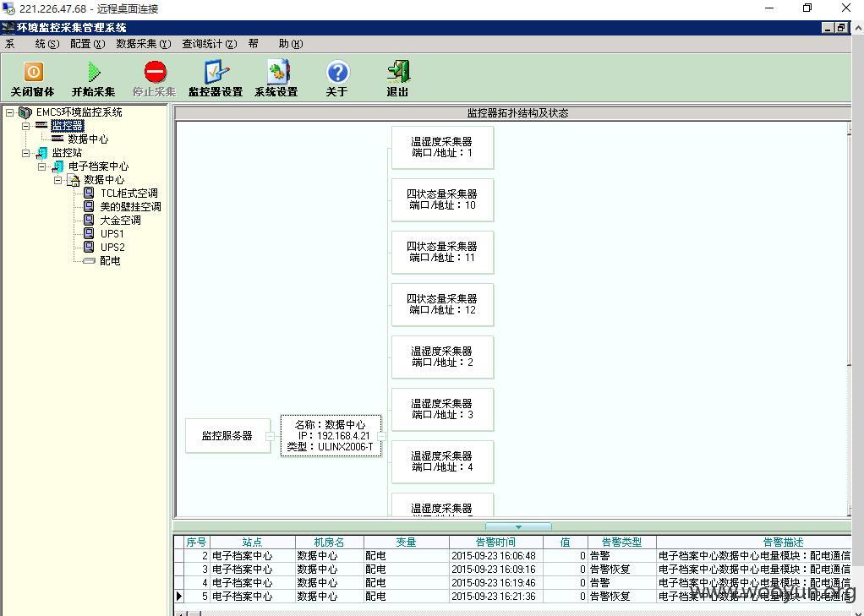Click the 关于 help icon

pos(337,72)
